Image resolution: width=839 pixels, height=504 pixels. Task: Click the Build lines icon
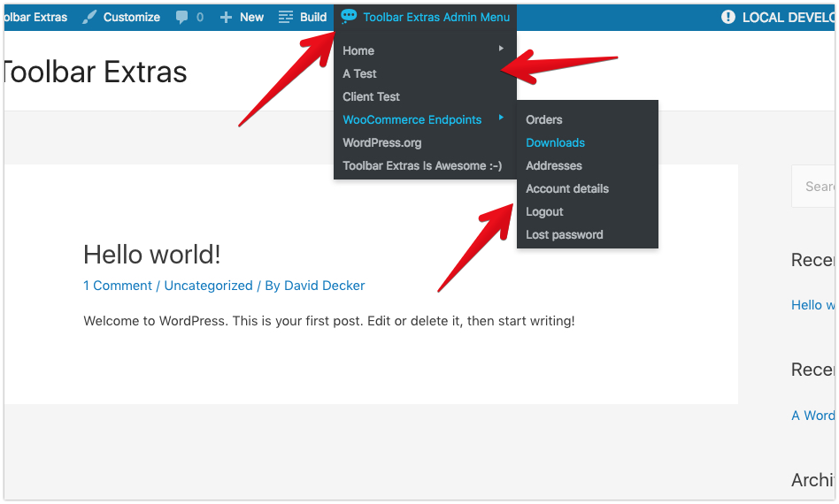tap(286, 17)
